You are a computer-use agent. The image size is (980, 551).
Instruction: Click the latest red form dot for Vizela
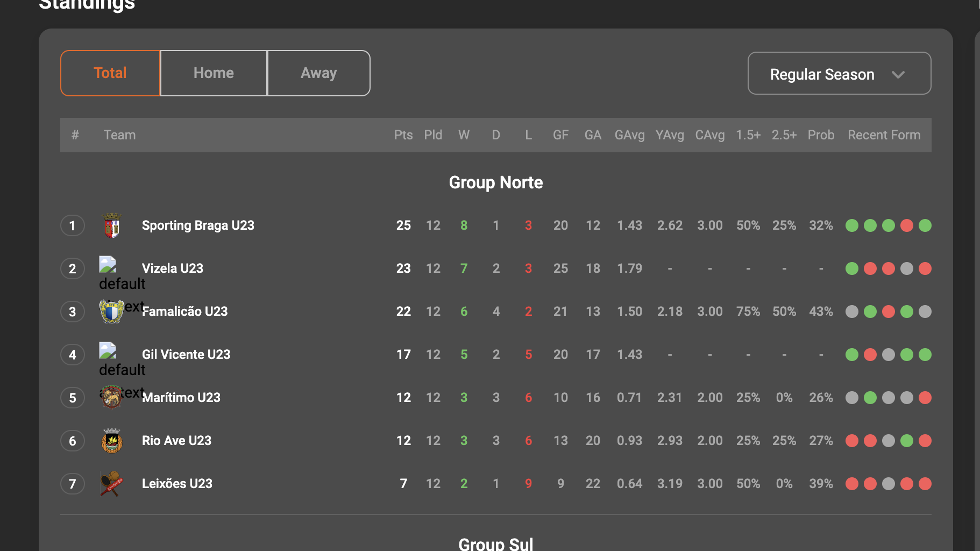click(x=925, y=269)
